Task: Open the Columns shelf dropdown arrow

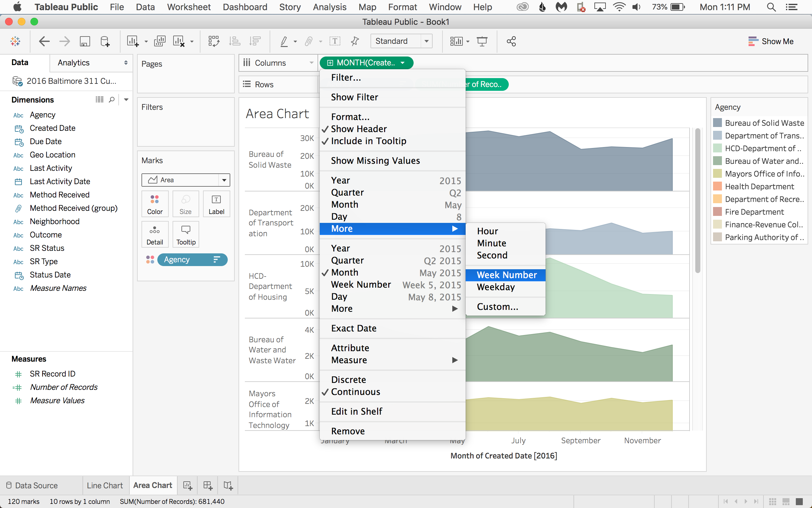Action: point(311,63)
